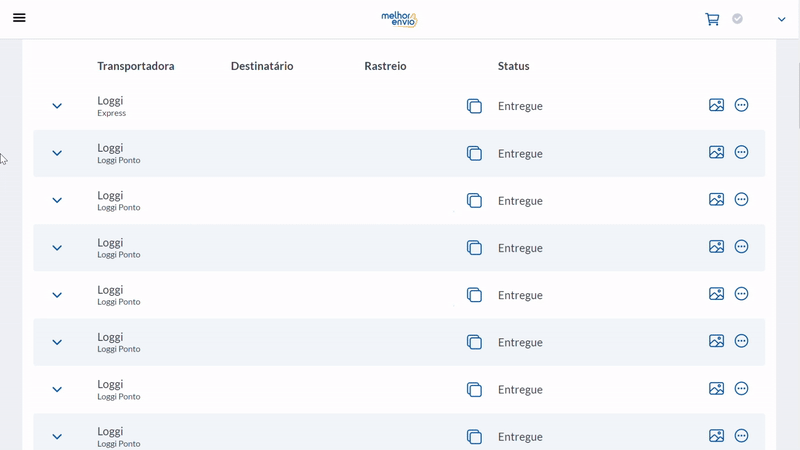Click the Transportadora column header

[136, 66]
